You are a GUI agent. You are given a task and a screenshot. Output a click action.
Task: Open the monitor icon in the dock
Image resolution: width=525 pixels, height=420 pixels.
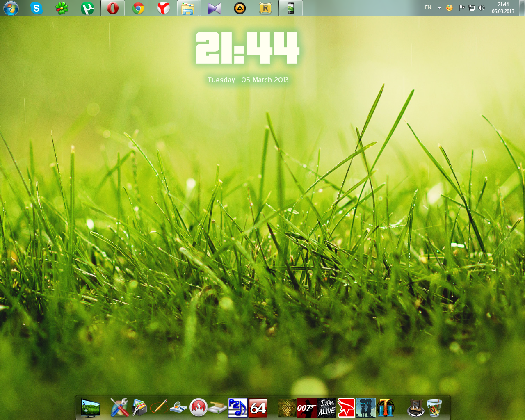pyautogui.click(x=90, y=408)
